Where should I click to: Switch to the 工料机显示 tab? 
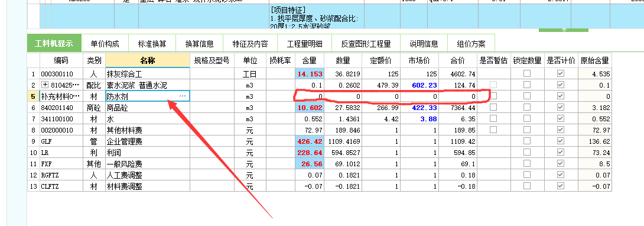coord(54,44)
